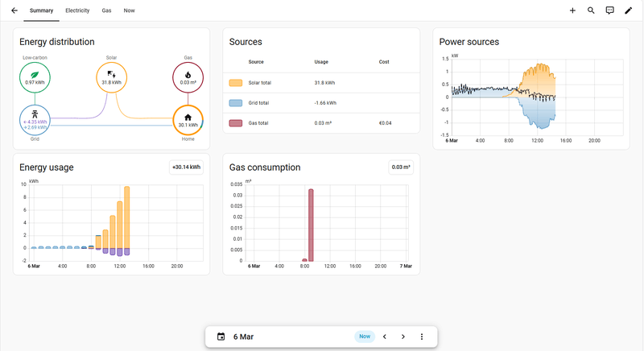This screenshot has height=351, width=644.
Task: Open the three-dot overflow menu
Action: tap(422, 337)
